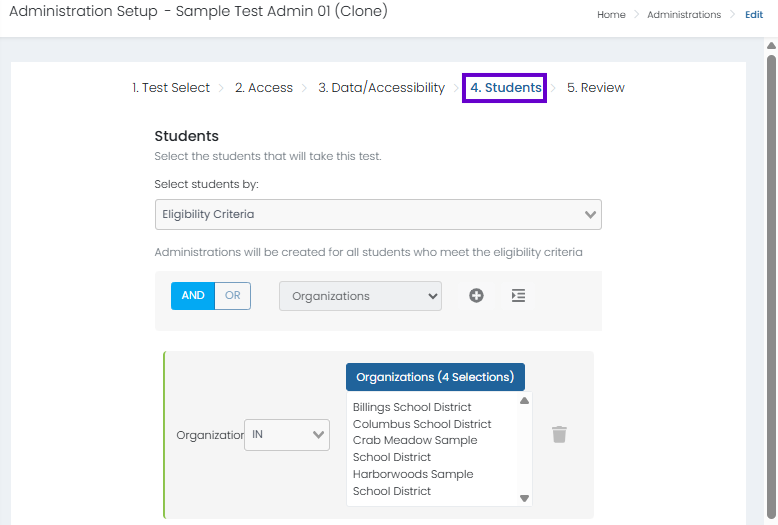Click the main page vertical scrollbar thumb

point(772,285)
